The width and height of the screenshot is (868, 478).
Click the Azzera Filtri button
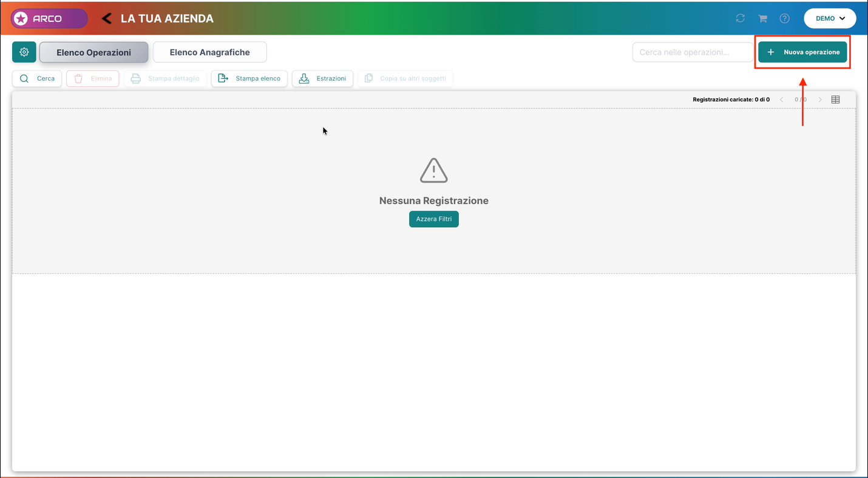(x=434, y=219)
